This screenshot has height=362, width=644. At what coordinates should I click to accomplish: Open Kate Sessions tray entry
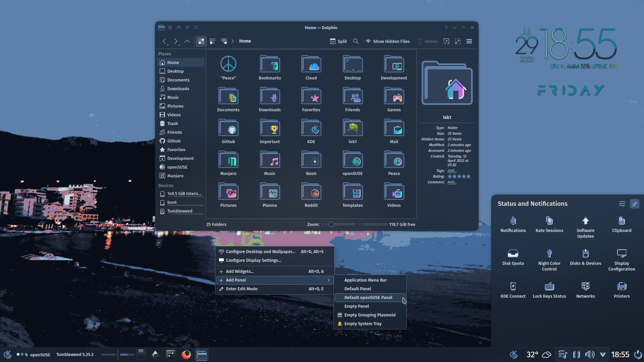pyautogui.click(x=549, y=225)
